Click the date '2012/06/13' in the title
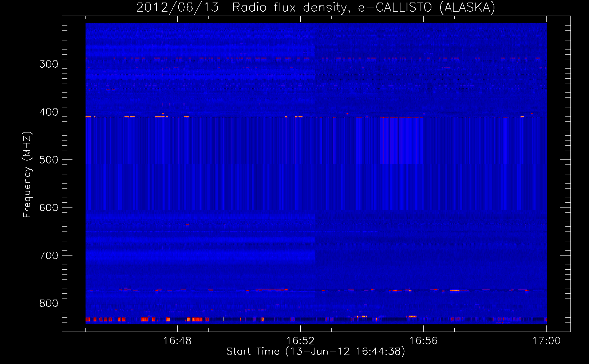This screenshot has width=589, height=364. point(178,8)
